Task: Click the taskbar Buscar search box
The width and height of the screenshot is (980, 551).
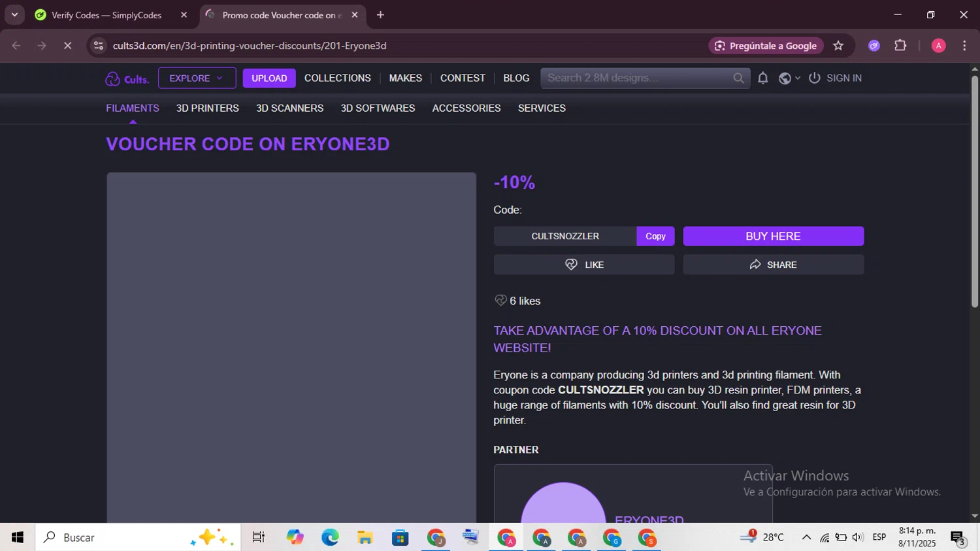Action: [x=138, y=537]
